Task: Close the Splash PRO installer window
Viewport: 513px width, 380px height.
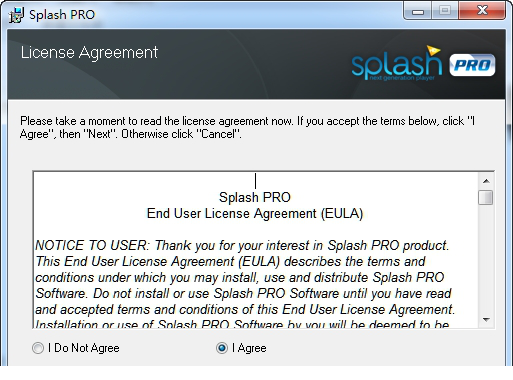Action: [482, 11]
